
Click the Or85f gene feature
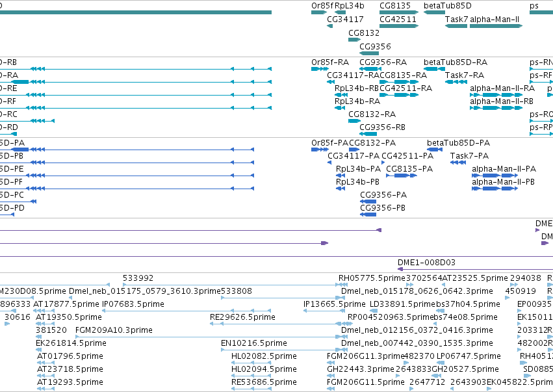319,12
